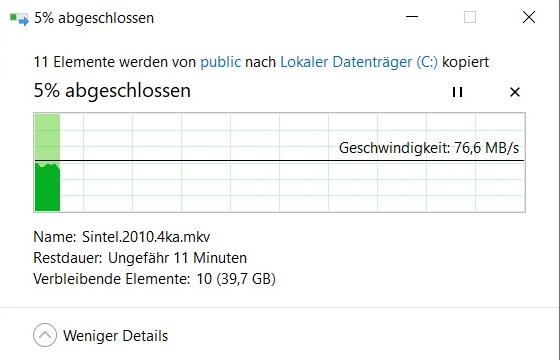Click the 'Weniger Details' label
560x360 pixels.
coord(115,336)
